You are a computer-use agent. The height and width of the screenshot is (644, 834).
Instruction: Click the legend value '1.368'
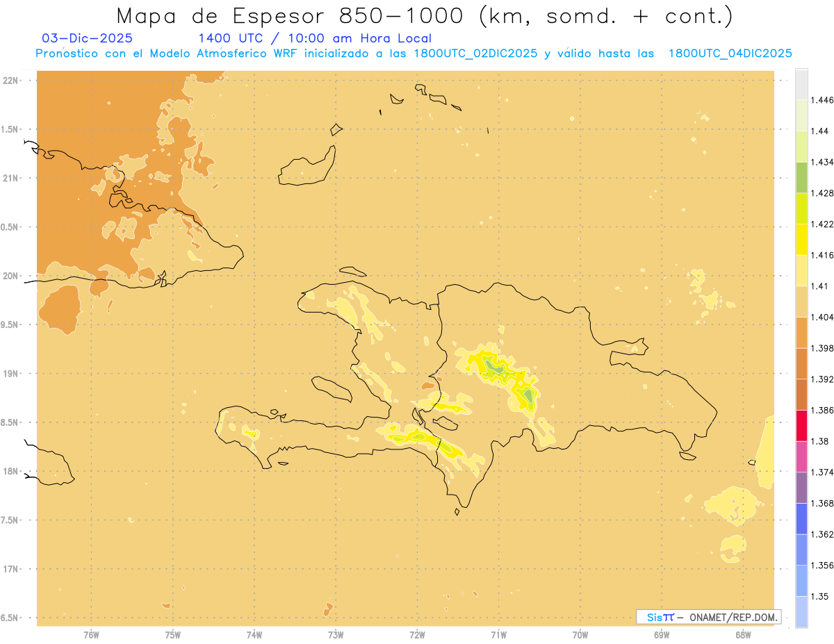(823, 502)
